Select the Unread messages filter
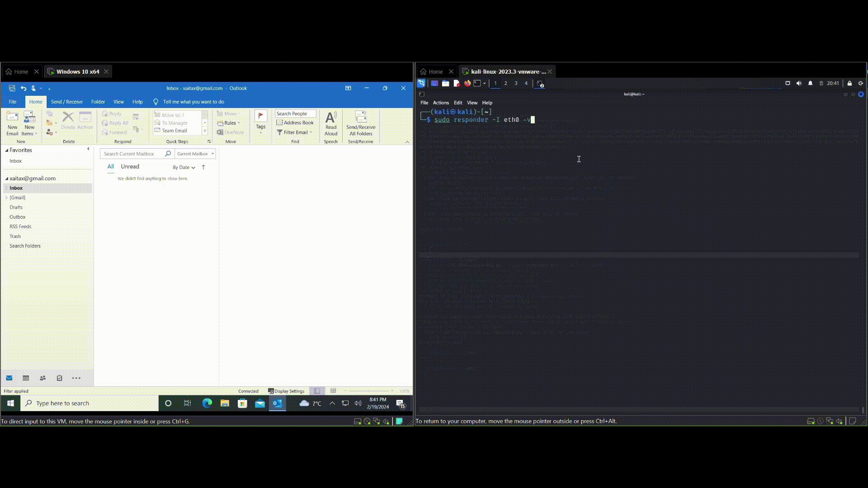The height and width of the screenshot is (488, 868). point(130,166)
